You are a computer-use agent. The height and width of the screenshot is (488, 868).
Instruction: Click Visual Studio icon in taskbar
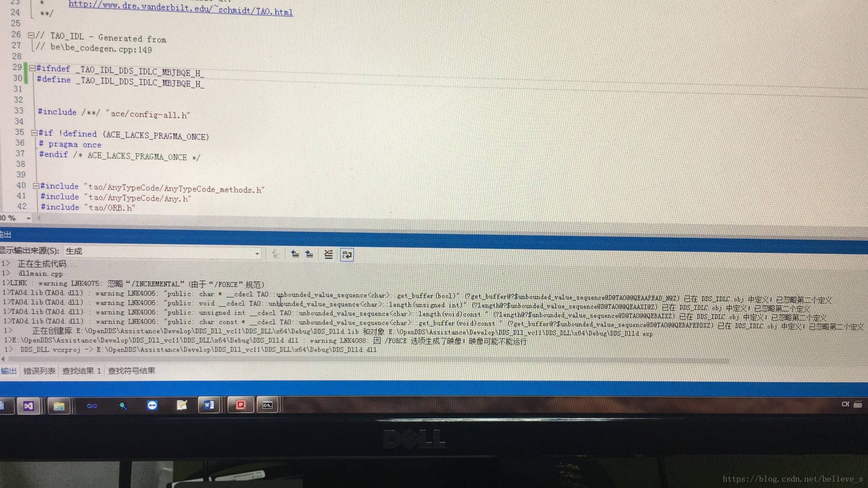pos(28,406)
